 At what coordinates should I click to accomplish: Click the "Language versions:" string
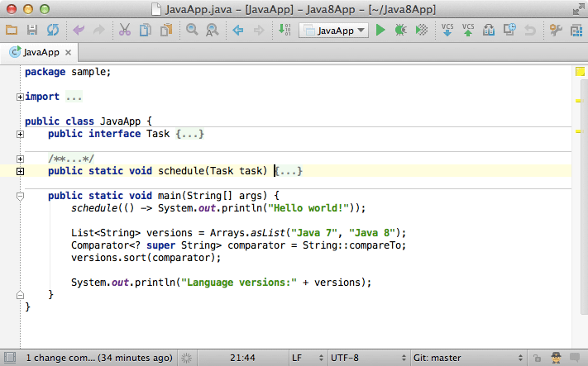(x=239, y=282)
